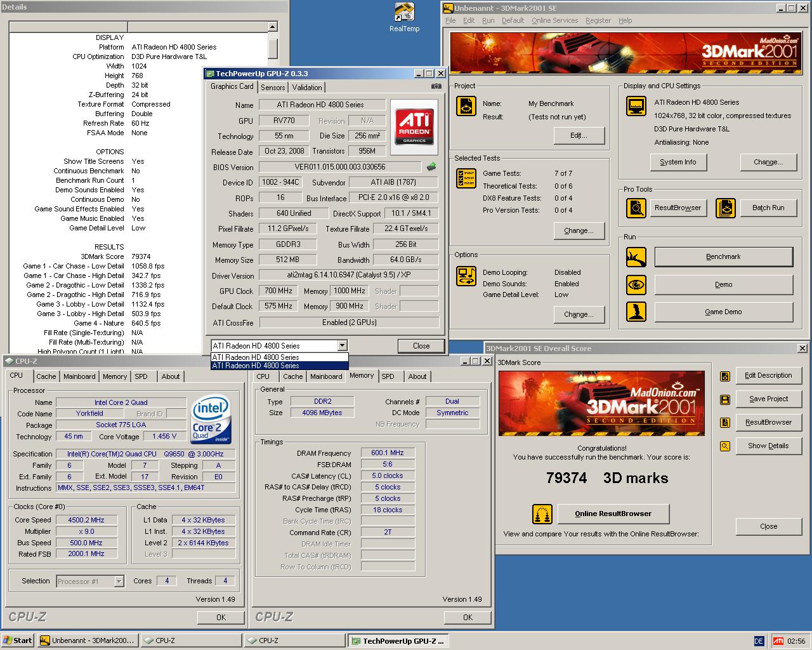This screenshot has width=812, height=650.
Task: Click the Selected Tests checklist icon
Action: point(466,178)
